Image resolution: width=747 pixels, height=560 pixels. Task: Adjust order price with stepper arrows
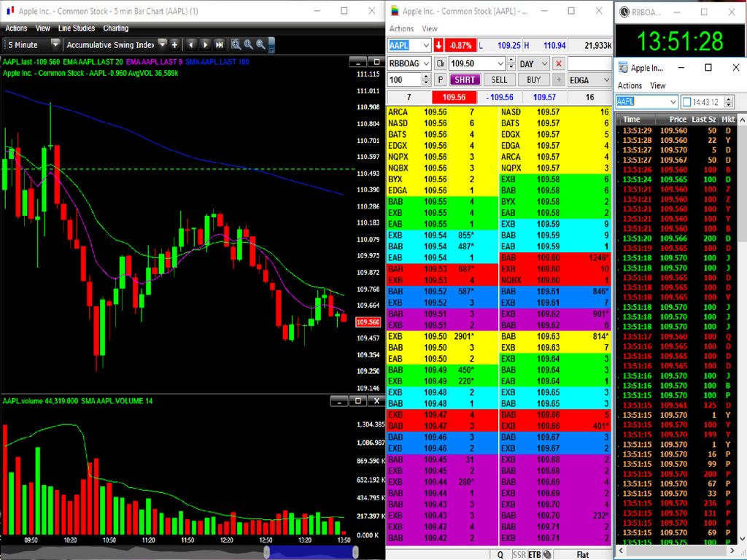[511, 63]
